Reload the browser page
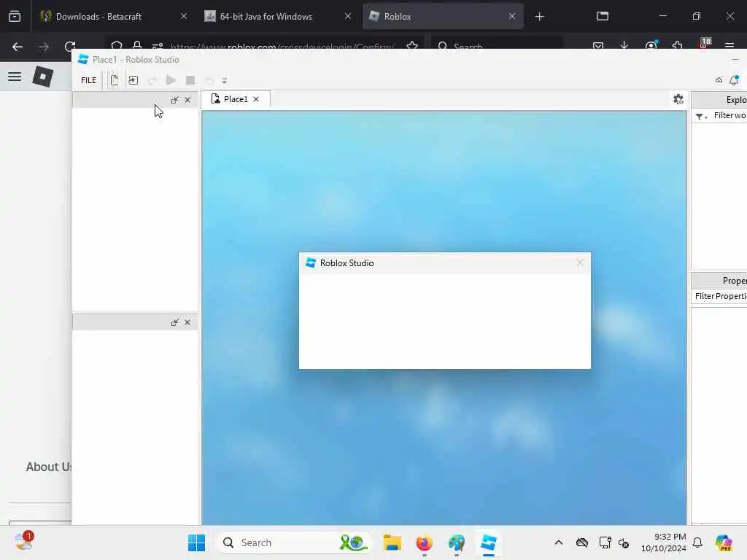 [x=70, y=46]
